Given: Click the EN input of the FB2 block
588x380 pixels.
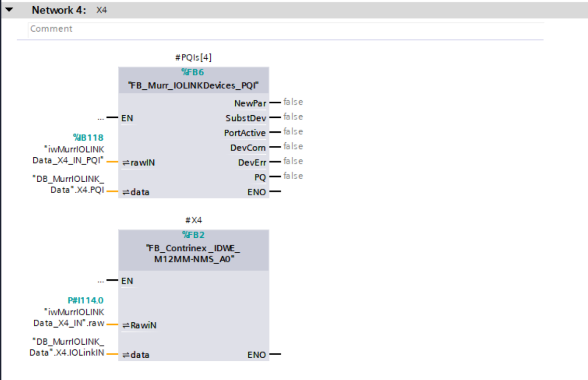Looking at the screenshot, I should [x=127, y=281].
